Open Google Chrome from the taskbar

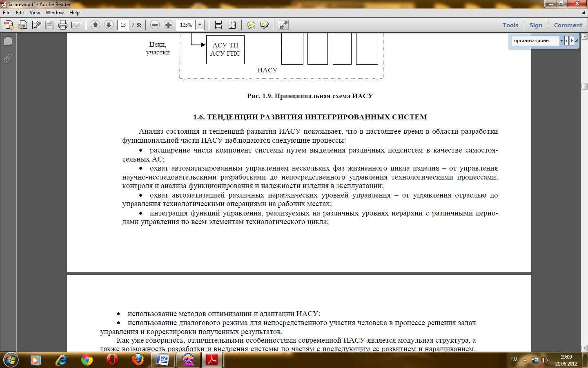(87, 360)
